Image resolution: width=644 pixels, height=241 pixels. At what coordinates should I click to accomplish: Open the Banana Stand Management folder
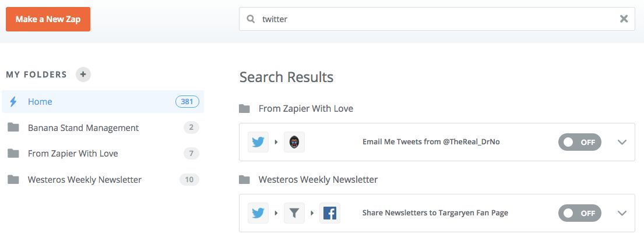(x=83, y=128)
